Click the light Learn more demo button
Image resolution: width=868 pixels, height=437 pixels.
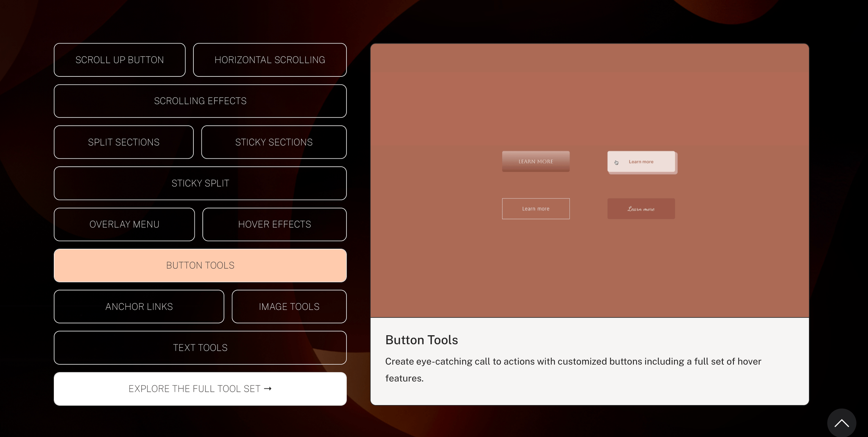[x=641, y=162]
